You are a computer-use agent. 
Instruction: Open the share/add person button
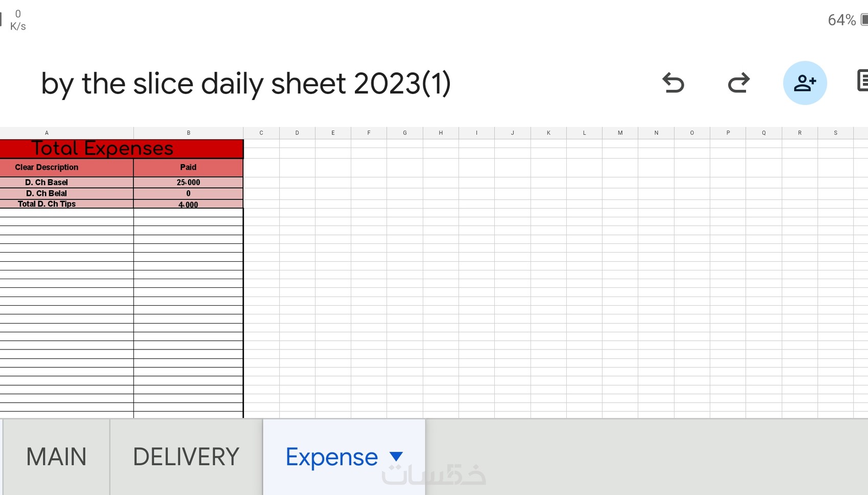click(x=805, y=83)
